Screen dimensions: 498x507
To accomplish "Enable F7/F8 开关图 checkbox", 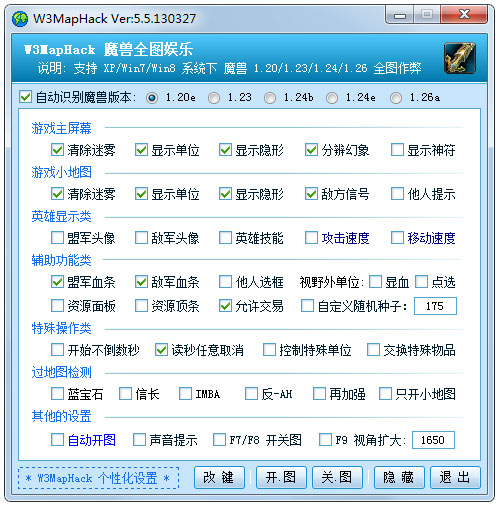I will pos(219,440).
